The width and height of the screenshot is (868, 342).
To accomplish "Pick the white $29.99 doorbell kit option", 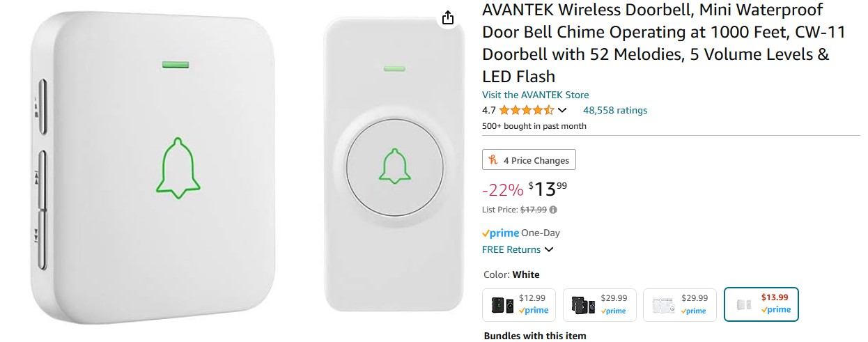I will (679, 304).
